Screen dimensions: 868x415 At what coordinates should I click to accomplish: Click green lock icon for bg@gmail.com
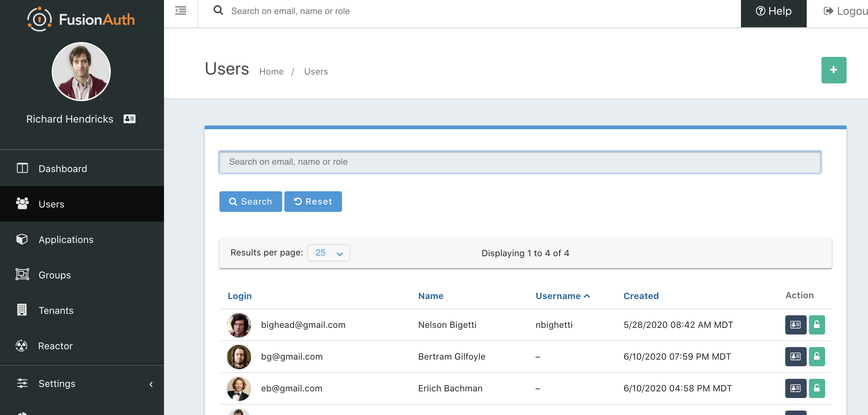pos(817,357)
